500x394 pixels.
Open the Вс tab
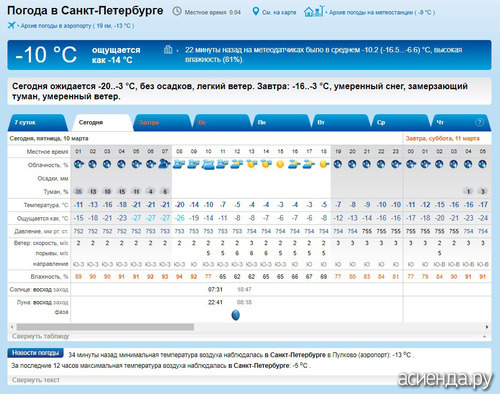click(222, 122)
